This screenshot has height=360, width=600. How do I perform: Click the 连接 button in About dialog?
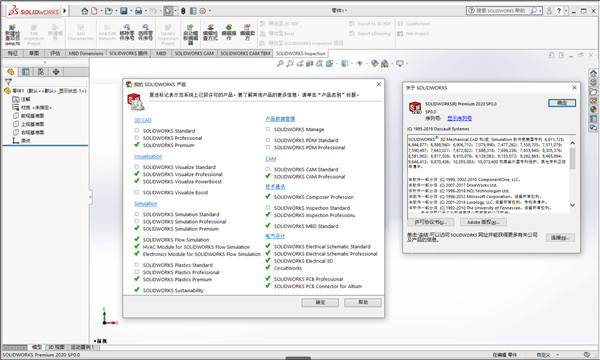pos(560,238)
